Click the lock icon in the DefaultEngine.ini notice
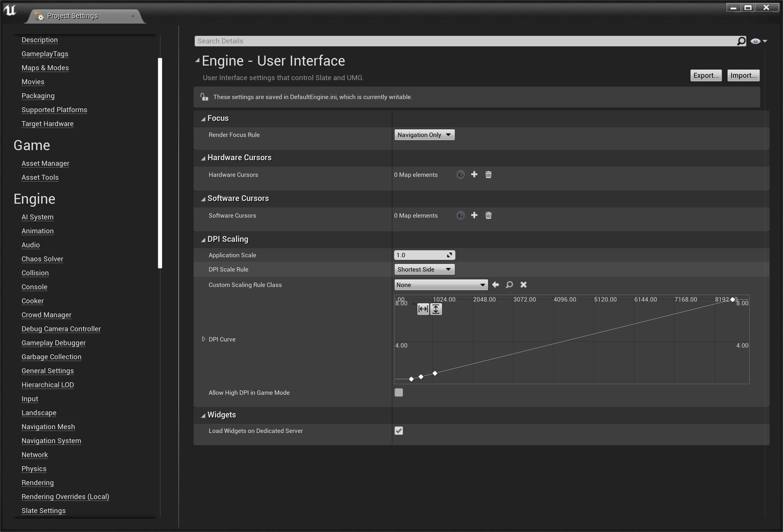The height and width of the screenshot is (532, 783). coord(204,97)
